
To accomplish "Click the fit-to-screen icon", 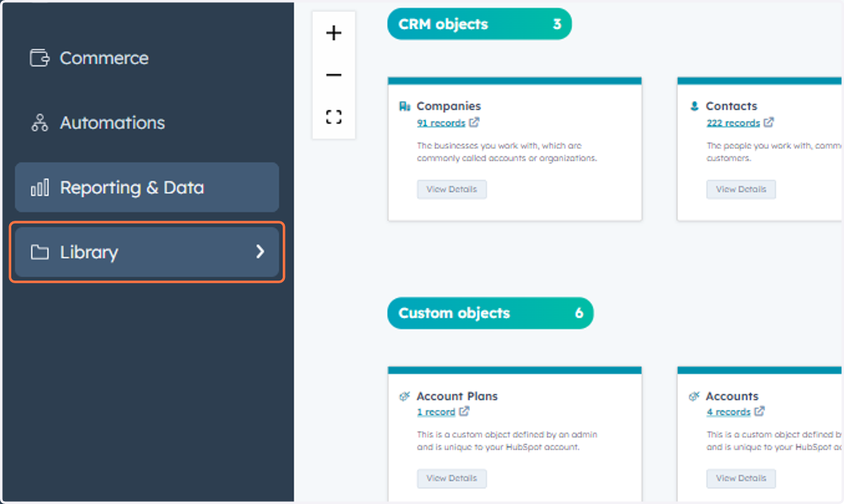I will click(x=334, y=117).
